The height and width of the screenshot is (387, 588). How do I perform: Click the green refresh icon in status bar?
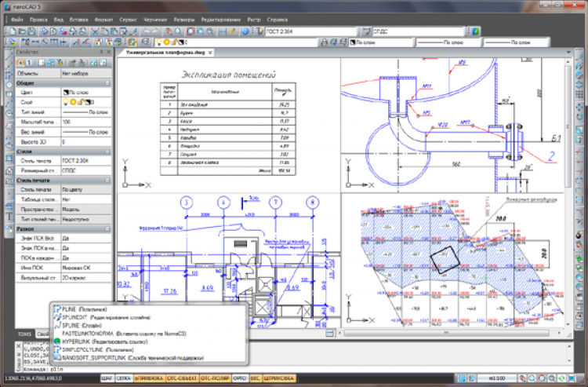pyautogui.click(x=561, y=378)
